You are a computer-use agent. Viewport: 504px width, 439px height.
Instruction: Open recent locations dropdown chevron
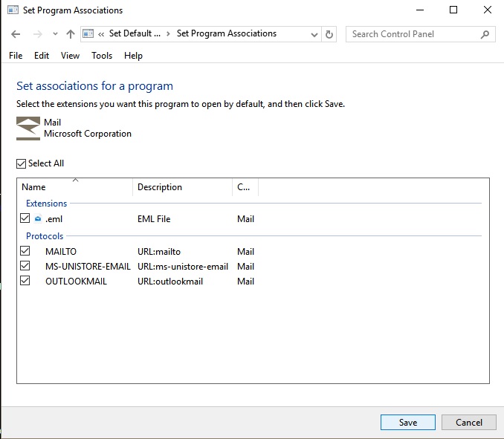tap(55, 33)
